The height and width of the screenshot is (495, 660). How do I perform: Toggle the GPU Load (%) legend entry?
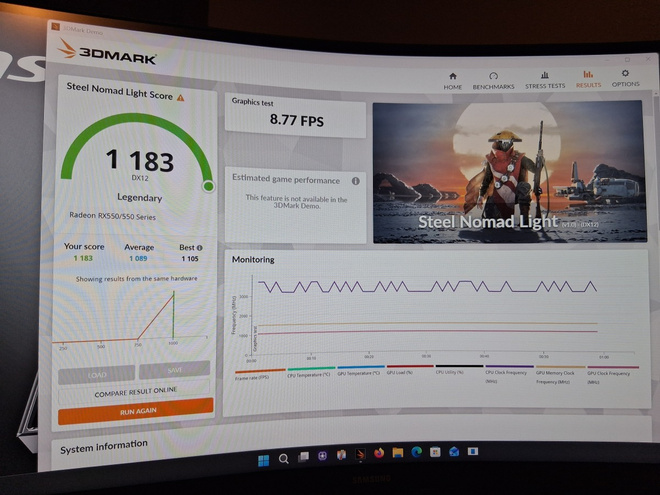pyautogui.click(x=410, y=369)
